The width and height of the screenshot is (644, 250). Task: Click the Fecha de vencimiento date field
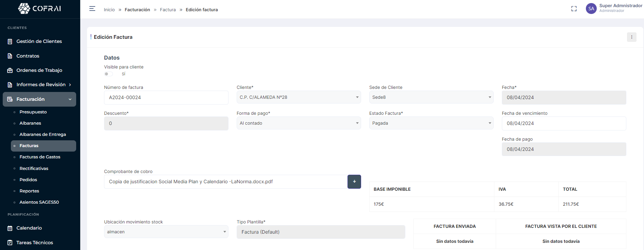[x=564, y=123]
